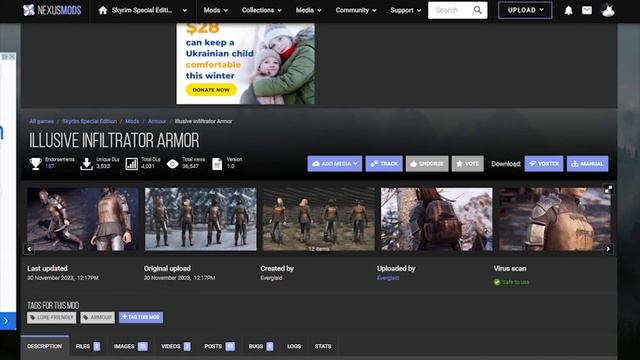Go to previous gallery images
Image resolution: width=640 pixels, height=360 pixels.
pos(29,249)
